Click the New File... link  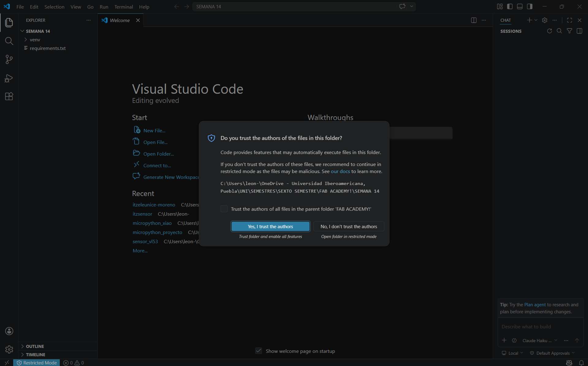[154, 130]
